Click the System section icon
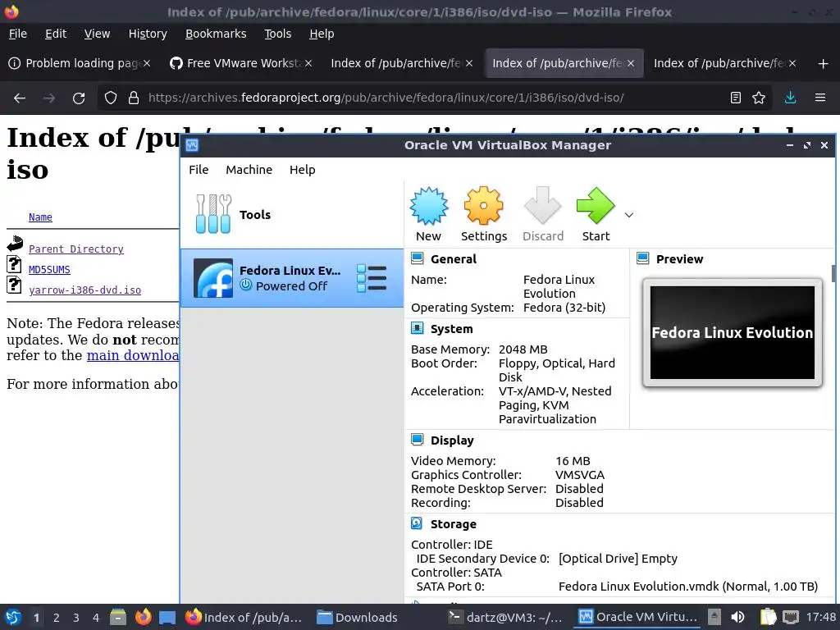Image resolution: width=840 pixels, height=630 pixels. pos(418,328)
